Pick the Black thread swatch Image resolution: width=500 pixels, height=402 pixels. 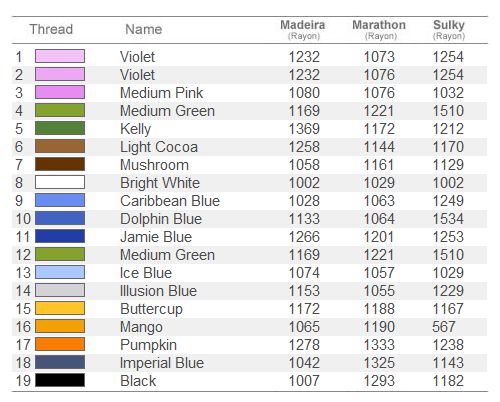point(60,380)
